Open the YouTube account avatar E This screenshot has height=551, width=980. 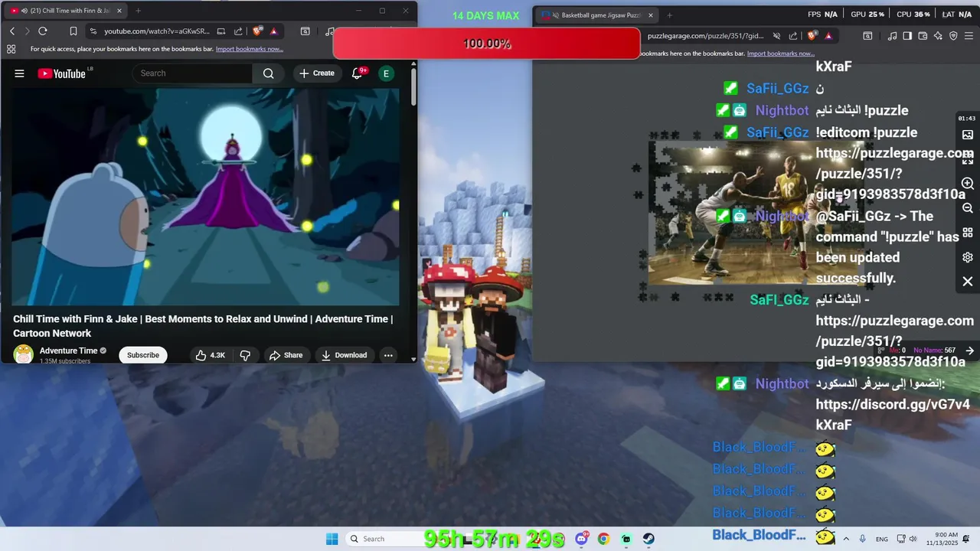[386, 73]
